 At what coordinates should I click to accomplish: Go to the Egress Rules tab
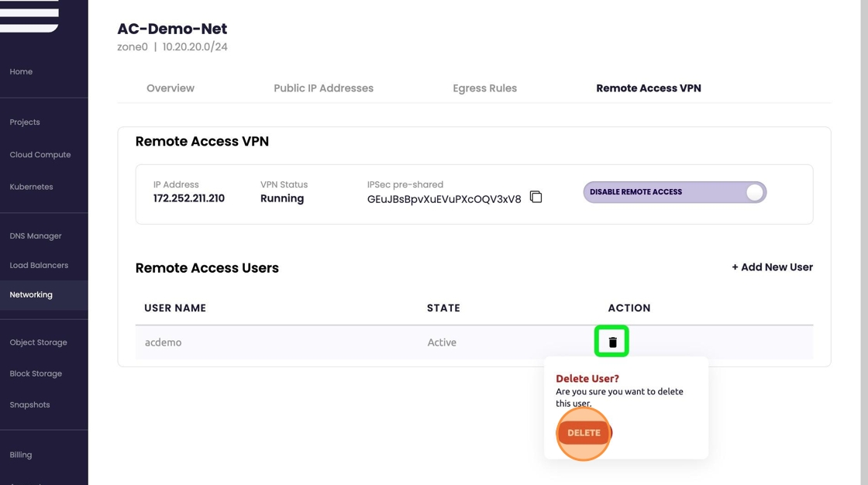click(x=484, y=88)
